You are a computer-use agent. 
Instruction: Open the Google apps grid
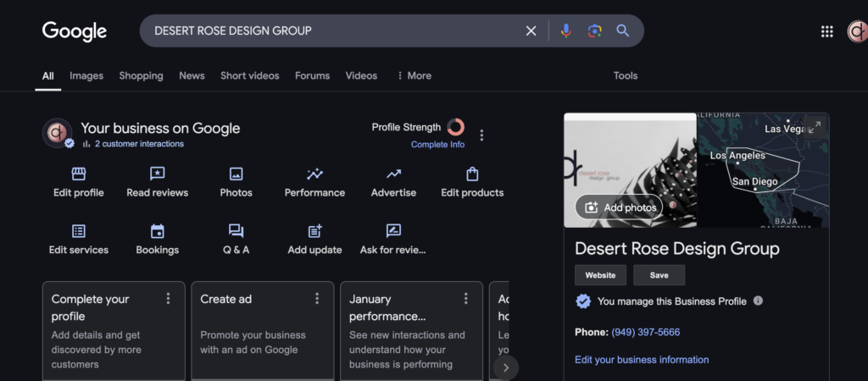pos(827,31)
